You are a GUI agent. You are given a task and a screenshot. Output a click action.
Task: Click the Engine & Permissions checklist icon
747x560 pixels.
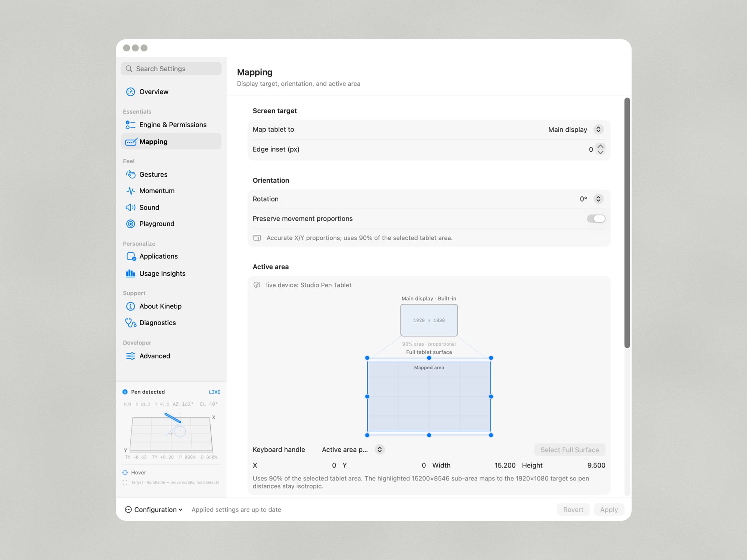point(130,125)
